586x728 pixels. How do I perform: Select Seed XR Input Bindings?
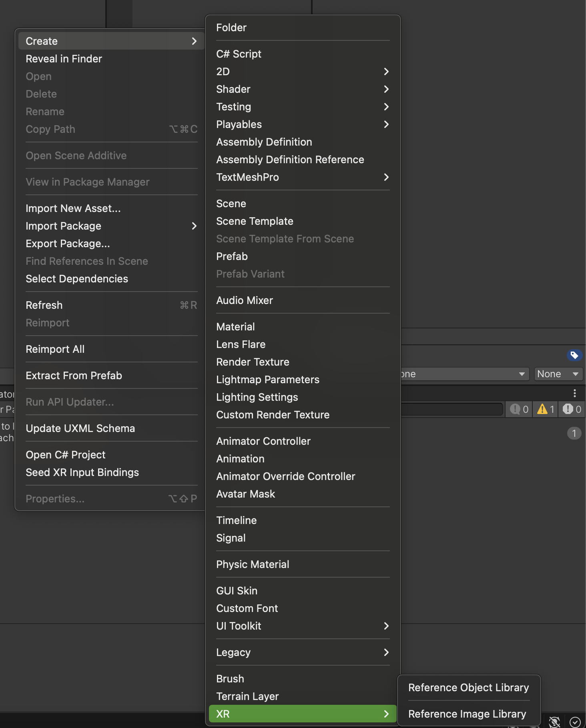click(x=111, y=472)
